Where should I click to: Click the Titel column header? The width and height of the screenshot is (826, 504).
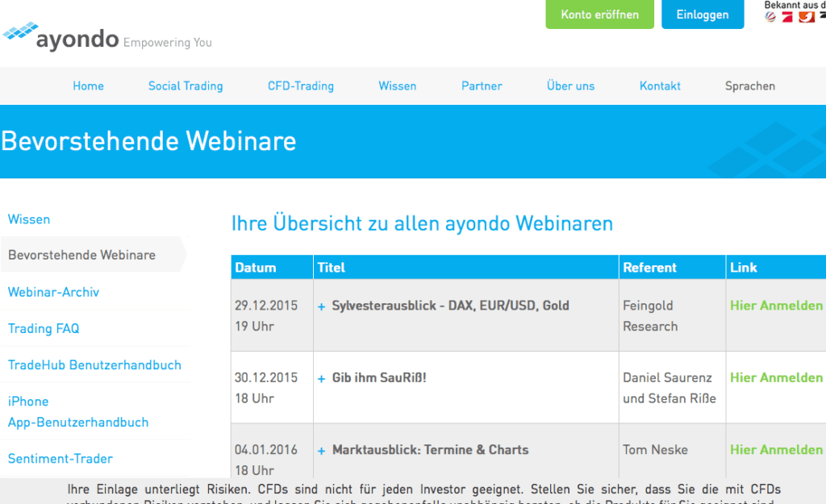466,268
